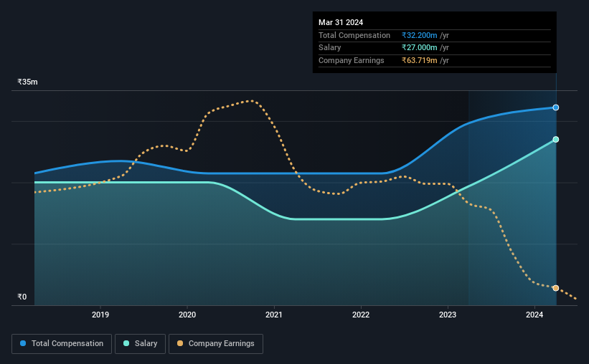The width and height of the screenshot is (589, 364).
Task: Select the teal Salary data point marker
Action: click(x=555, y=140)
